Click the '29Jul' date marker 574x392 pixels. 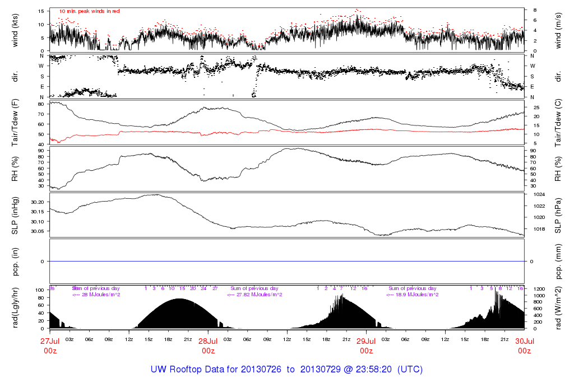tap(366, 340)
